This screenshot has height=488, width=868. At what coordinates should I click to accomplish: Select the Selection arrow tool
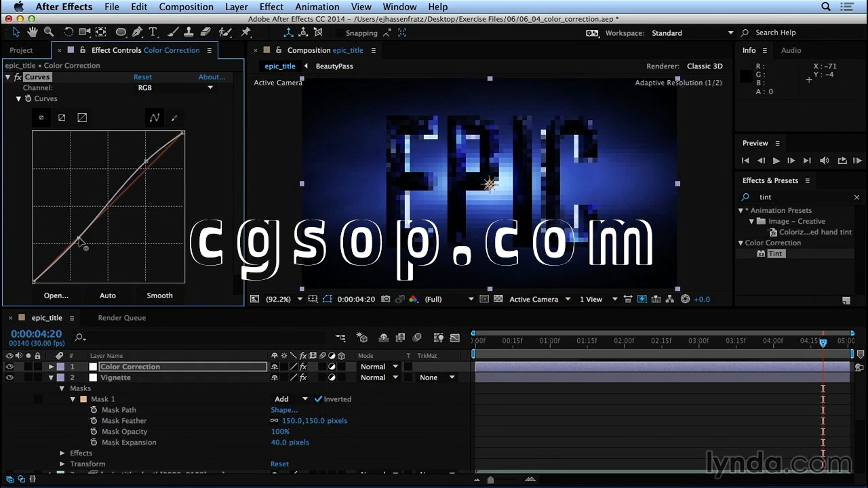(x=16, y=33)
